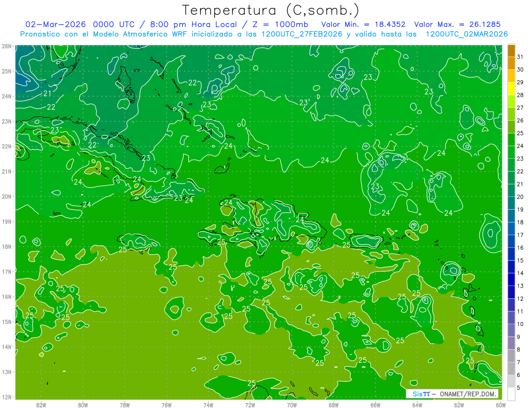The height and width of the screenshot is (411, 532).
Task: Click the 20 label on the colorbar
Action: click(x=520, y=197)
